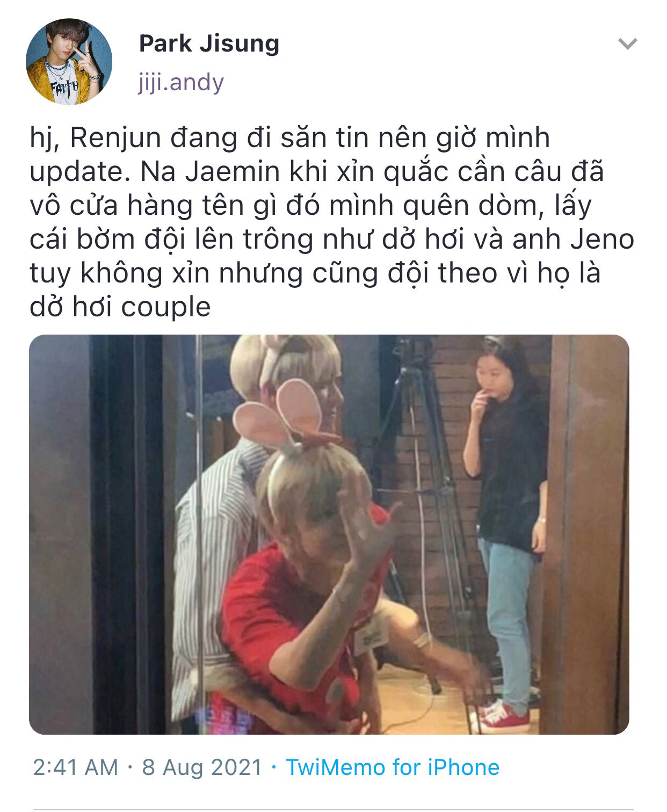Open the jiji.andy handle
This screenshot has height=812, width=667.
pyautogui.click(x=181, y=82)
